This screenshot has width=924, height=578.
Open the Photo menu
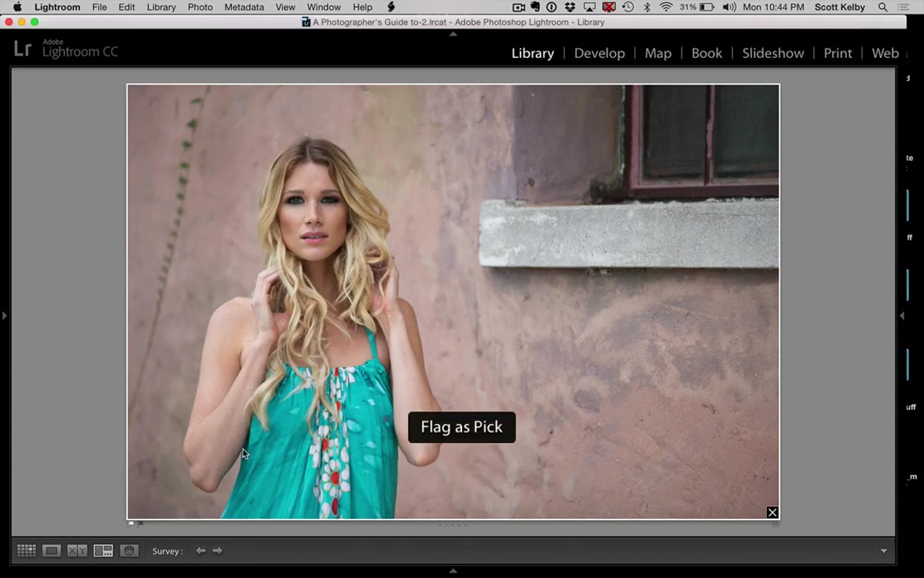click(x=200, y=7)
